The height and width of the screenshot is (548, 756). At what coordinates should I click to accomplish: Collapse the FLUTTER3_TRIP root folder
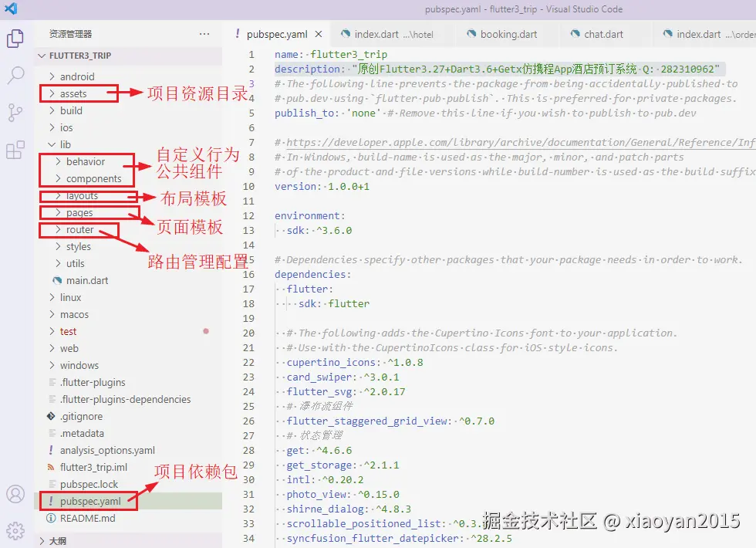tap(42, 56)
